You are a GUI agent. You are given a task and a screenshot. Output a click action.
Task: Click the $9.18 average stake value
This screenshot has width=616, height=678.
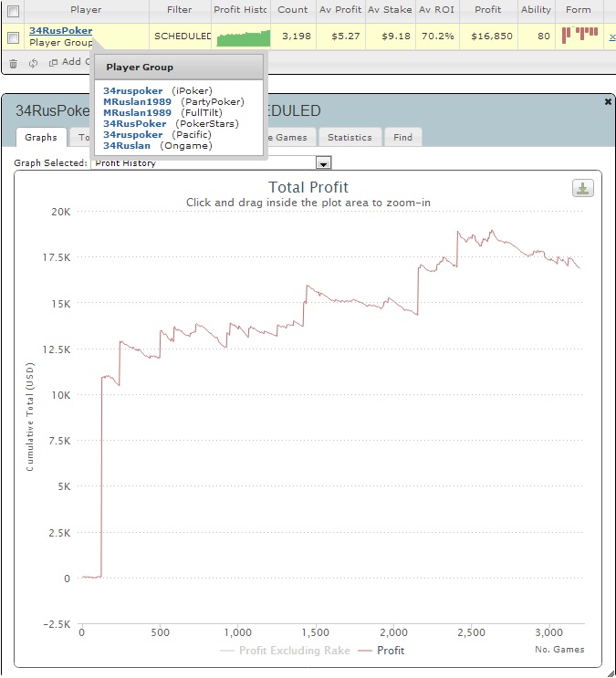pos(396,37)
